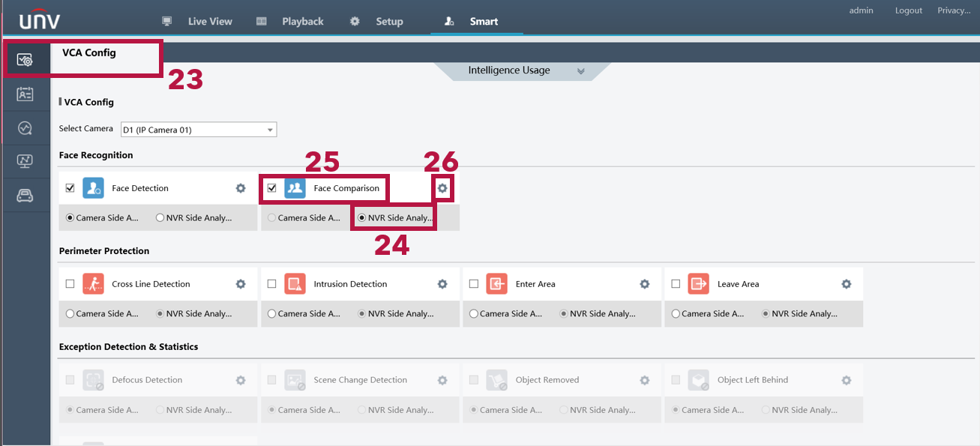Uncheck the Face Detection checkbox
This screenshot has height=446, width=980.
(x=70, y=188)
